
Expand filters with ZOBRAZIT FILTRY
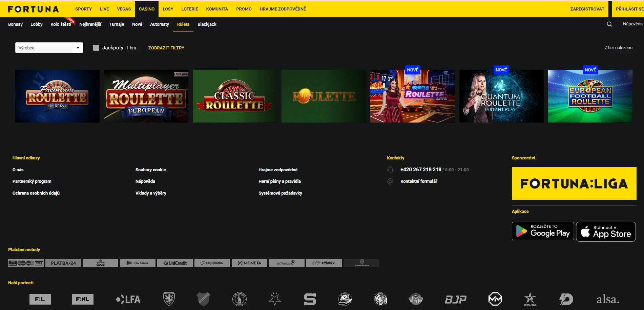coord(166,48)
